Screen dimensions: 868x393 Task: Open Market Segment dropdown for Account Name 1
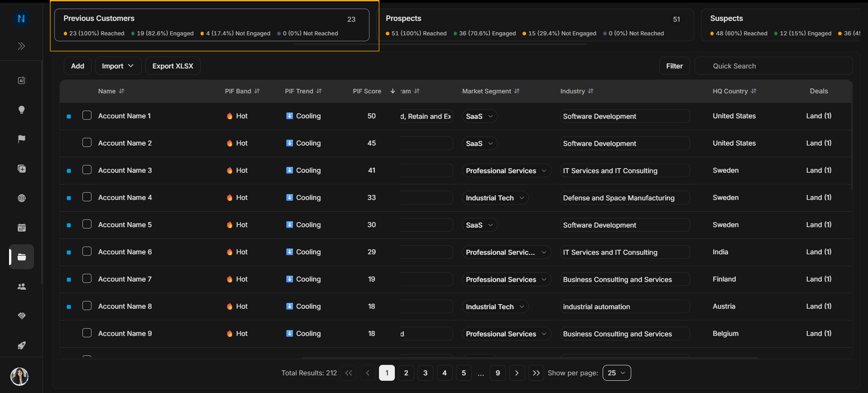(x=480, y=116)
